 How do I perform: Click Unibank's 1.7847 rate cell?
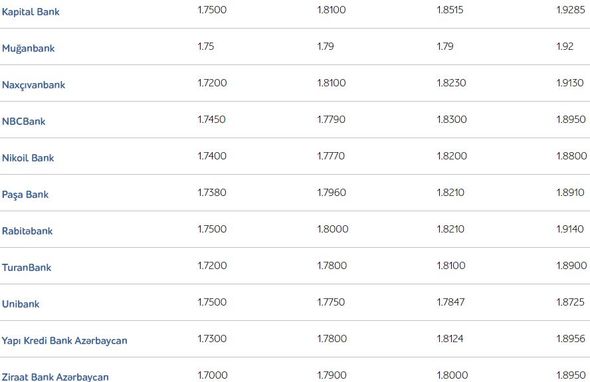(450, 302)
